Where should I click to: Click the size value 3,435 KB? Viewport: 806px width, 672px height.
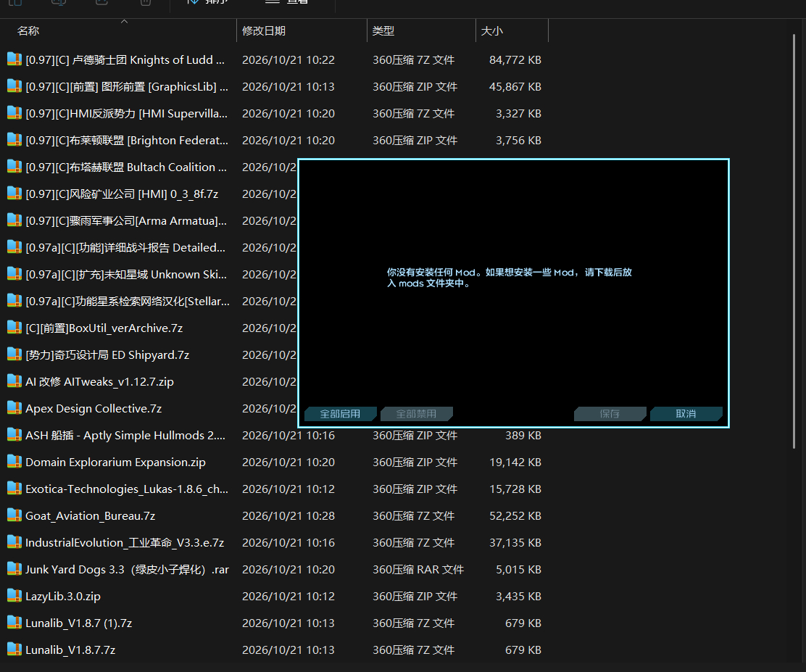pos(518,596)
